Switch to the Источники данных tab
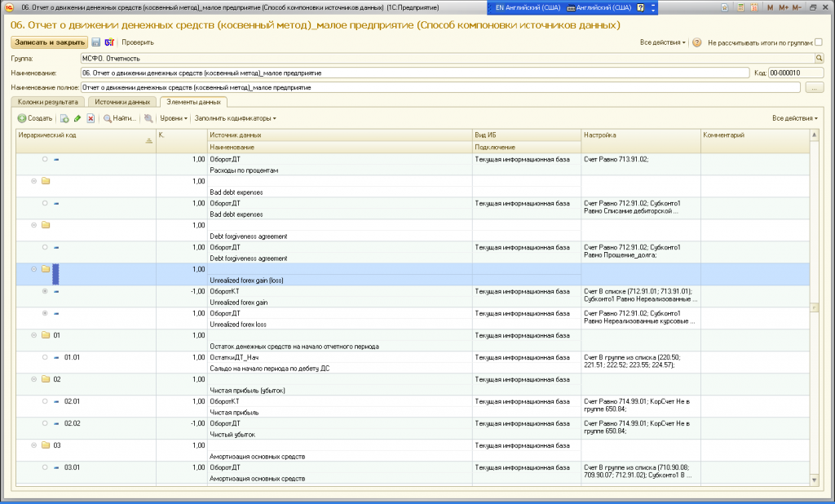 pyautogui.click(x=122, y=102)
